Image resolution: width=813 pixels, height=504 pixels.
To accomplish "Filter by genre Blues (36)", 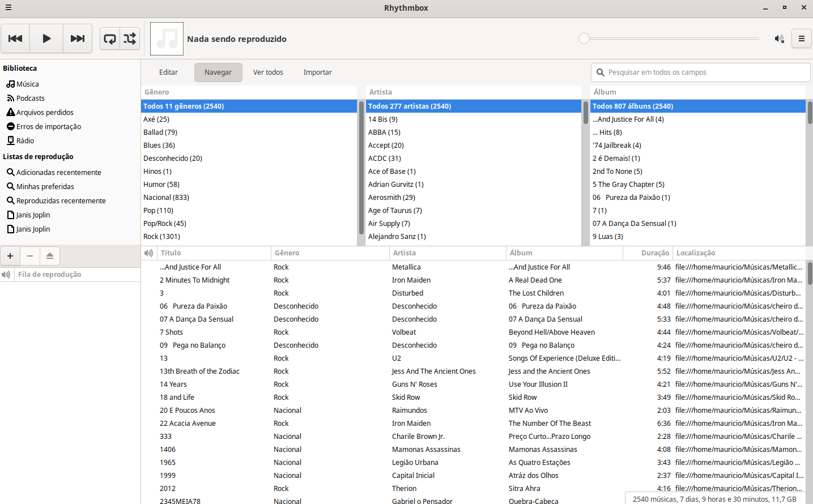I will click(249, 145).
